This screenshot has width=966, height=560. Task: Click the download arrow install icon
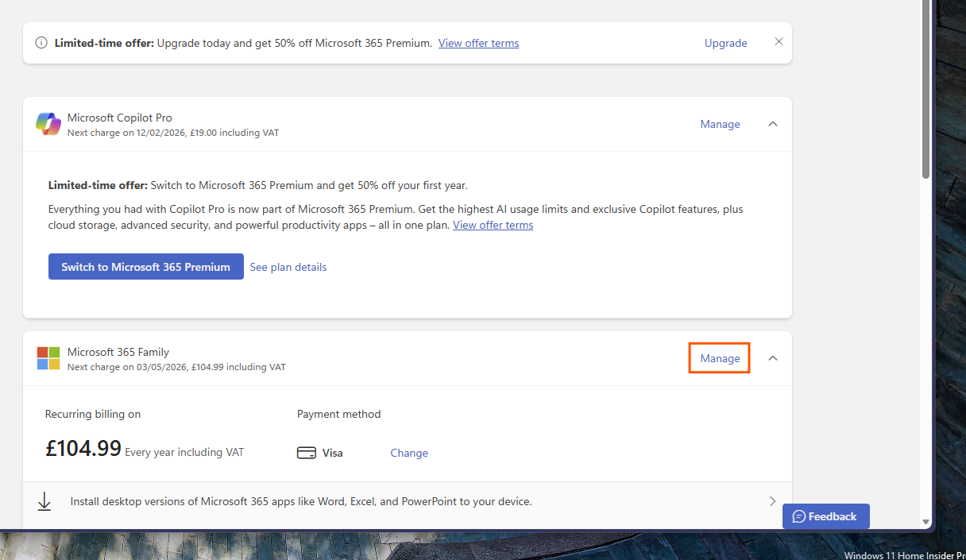[x=44, y=501]
